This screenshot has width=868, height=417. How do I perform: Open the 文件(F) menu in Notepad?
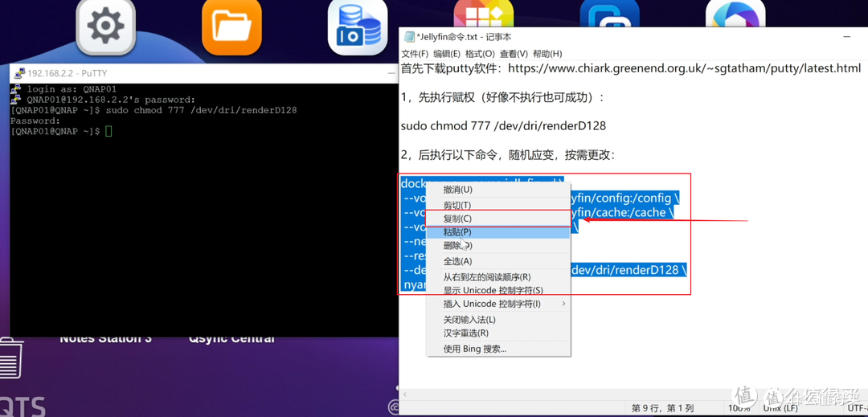(x=415, y=54)
